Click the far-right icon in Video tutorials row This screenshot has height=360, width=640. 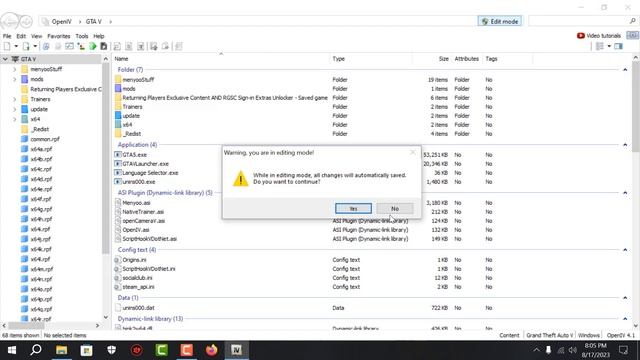coord(632,36)
